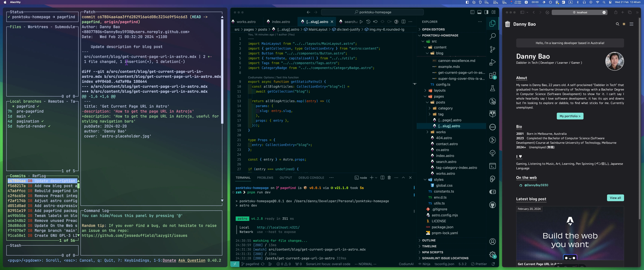This screenshot has width=644, height=270.
Task: Open Run and Debug view in activity bar
Action: click(492, 62)
